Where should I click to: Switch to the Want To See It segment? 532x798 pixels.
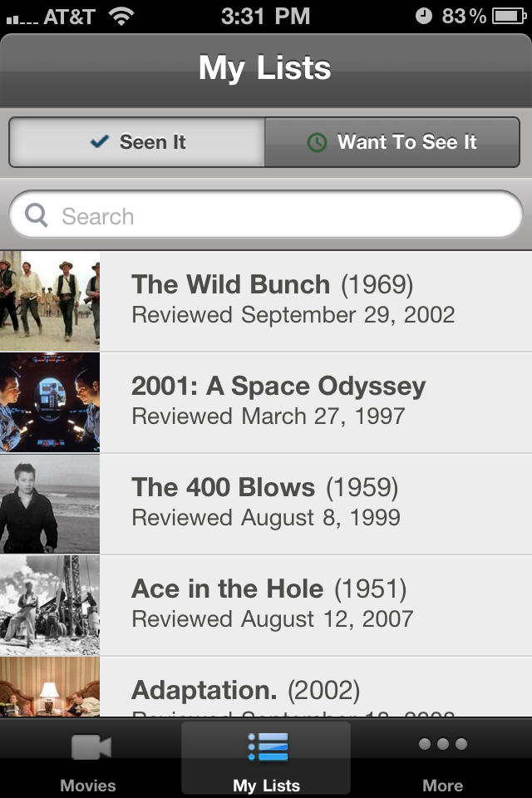392,142
